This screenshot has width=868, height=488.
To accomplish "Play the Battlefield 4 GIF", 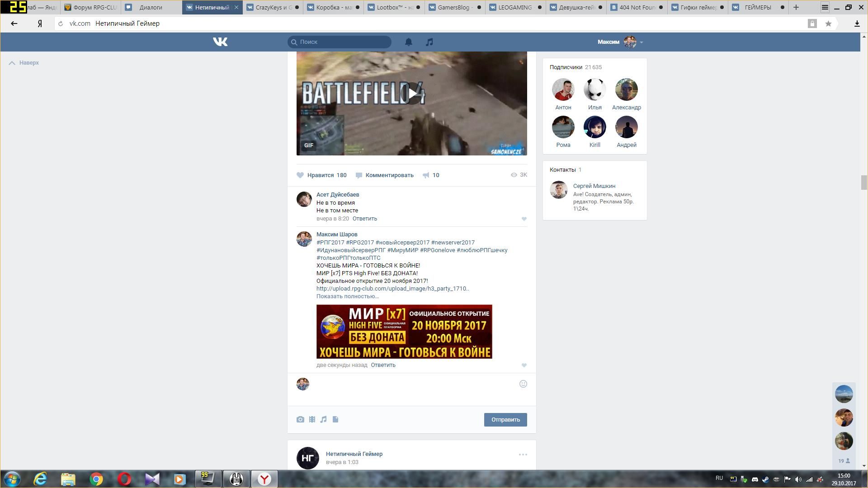I will click(411, 94).
